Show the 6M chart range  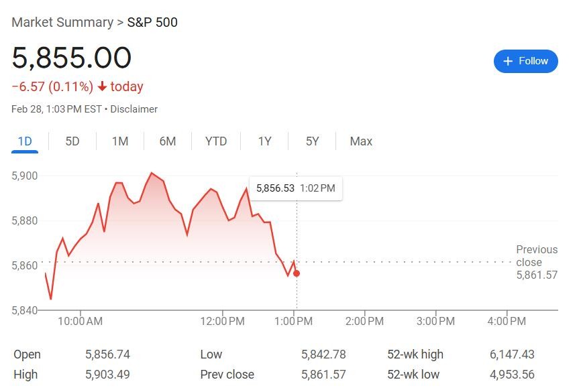pos(168,141)
